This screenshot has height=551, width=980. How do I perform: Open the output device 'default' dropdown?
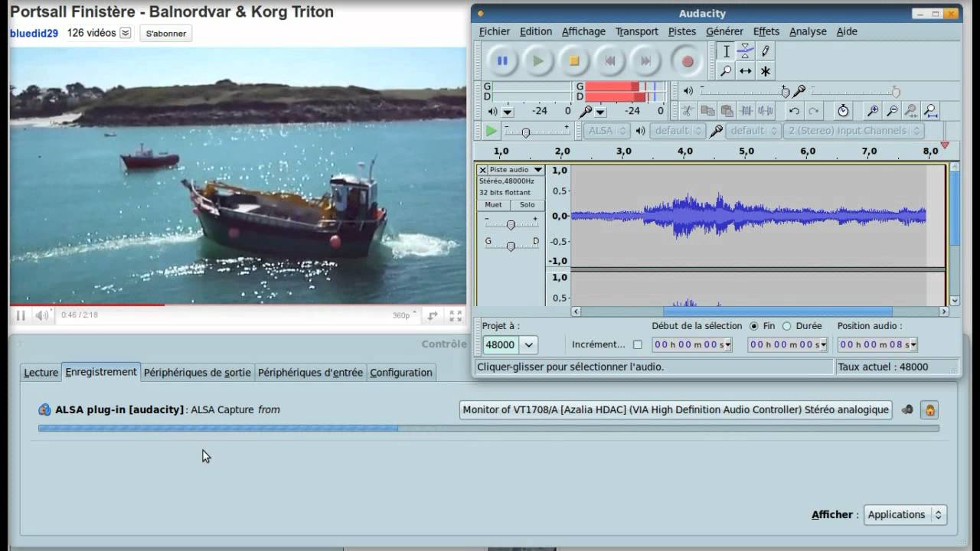coord(677,131)
